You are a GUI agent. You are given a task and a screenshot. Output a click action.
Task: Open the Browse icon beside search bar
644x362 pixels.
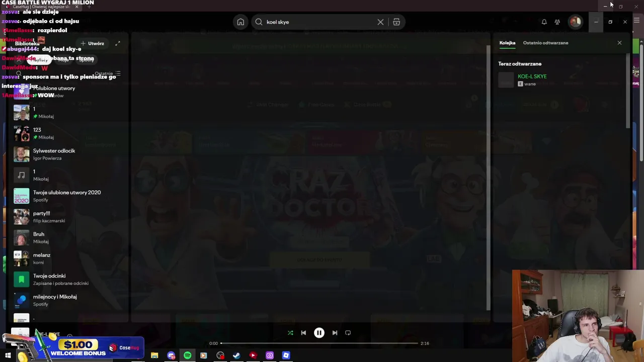click(396, 22)
